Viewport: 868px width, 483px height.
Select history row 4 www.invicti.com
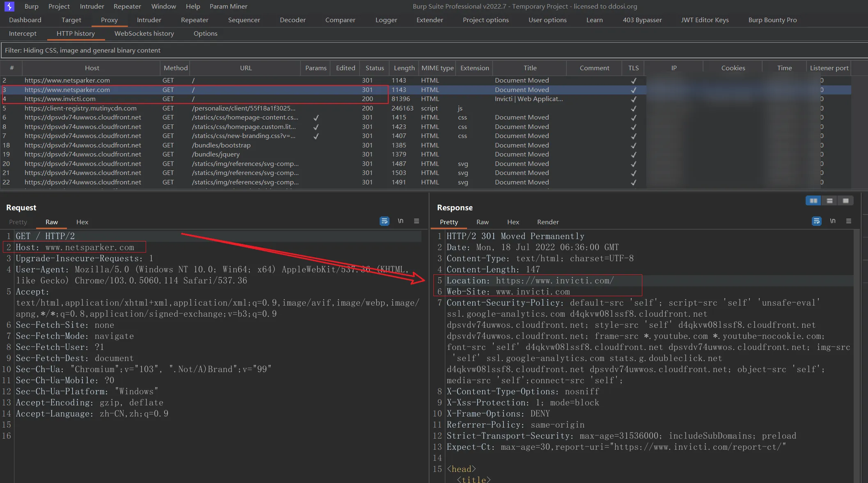(x=426, y=99)
